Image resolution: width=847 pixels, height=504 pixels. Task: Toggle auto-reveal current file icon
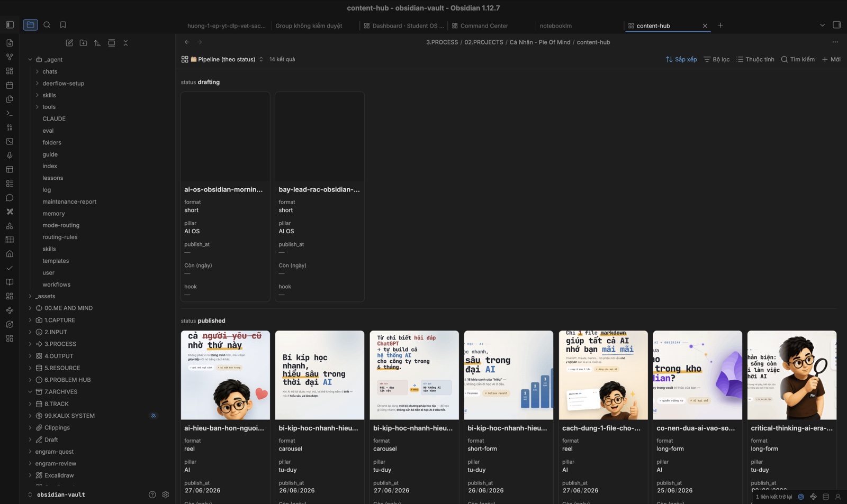(111, 43)
